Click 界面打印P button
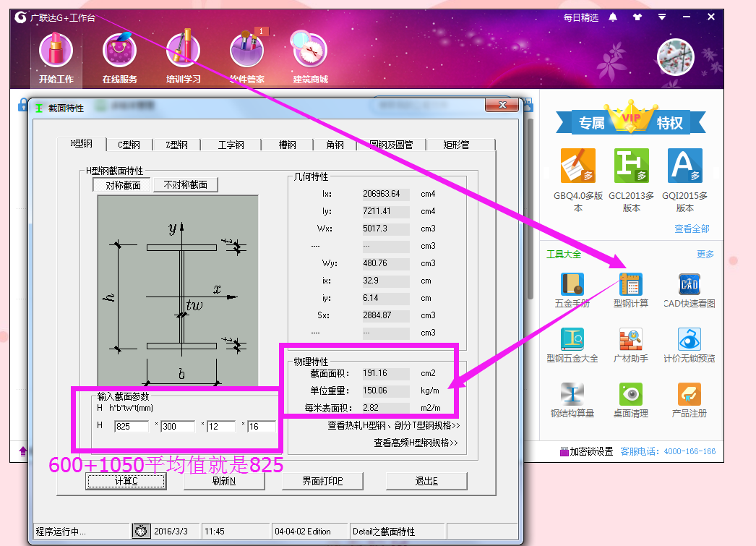Screen dimensions: 756x546 pyautogui.click(x=322, y=481)
